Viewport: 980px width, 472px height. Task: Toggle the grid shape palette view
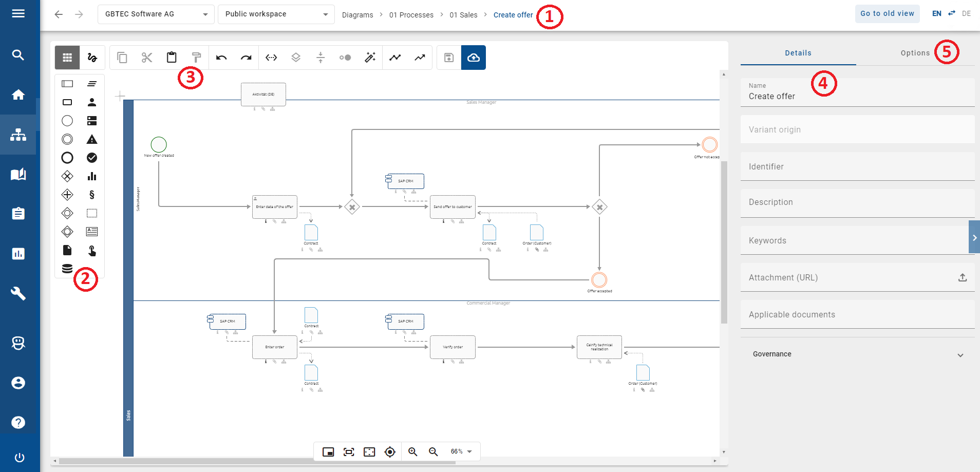click(67, 57)
